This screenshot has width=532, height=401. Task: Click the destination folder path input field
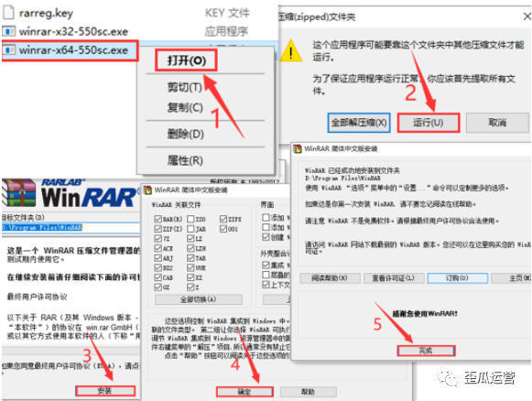pyautogui.click(x=71, y=227)
